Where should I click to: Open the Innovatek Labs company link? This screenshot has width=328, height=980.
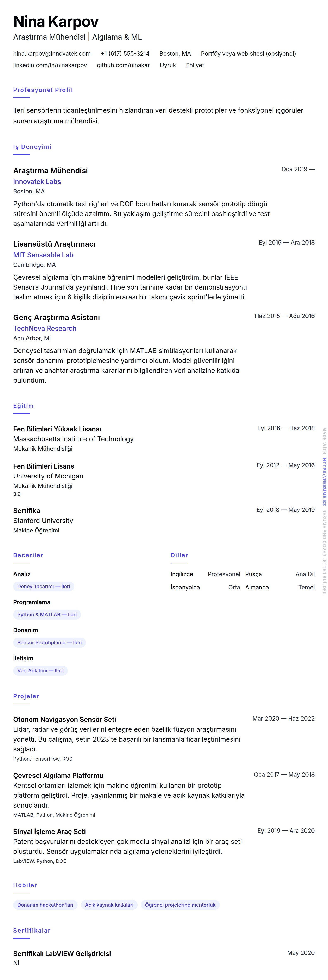coord(37,181)
